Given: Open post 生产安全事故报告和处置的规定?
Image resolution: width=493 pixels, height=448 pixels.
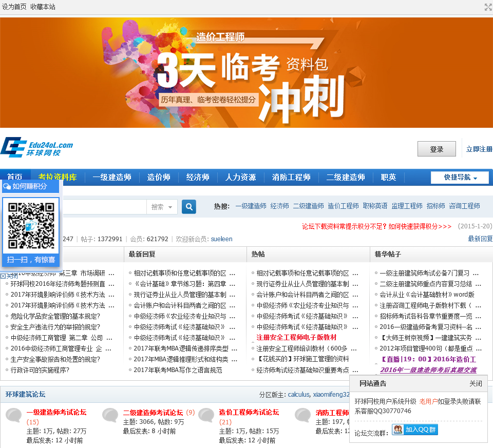Looking at the screenshot, I should [x=55, y=359].
